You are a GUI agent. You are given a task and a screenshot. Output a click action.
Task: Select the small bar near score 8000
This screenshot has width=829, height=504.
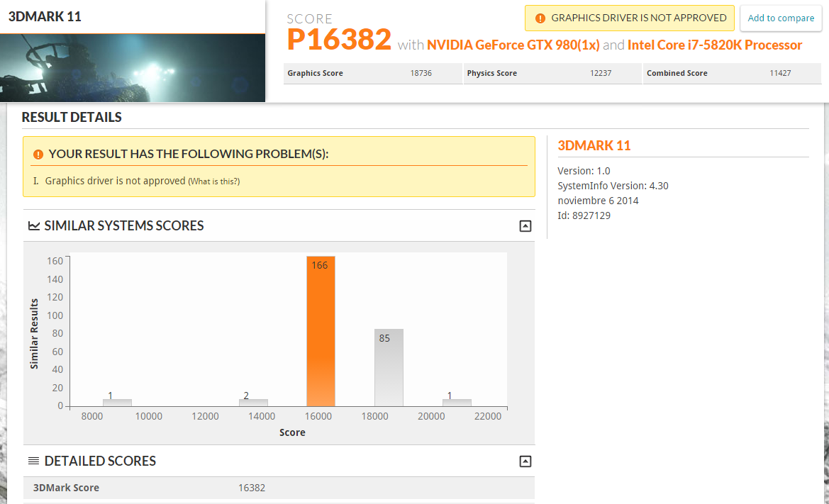pos(117,403)
